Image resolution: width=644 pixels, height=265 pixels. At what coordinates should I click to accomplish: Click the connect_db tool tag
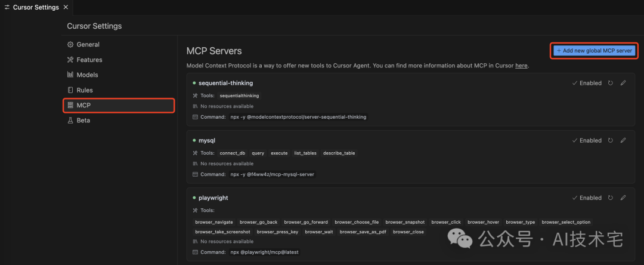(x=233, y=153)
